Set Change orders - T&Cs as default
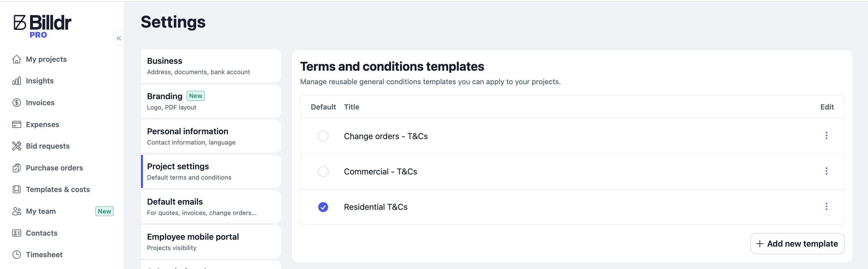The width and height of the screenshot is (868, 269). [323, 136]
